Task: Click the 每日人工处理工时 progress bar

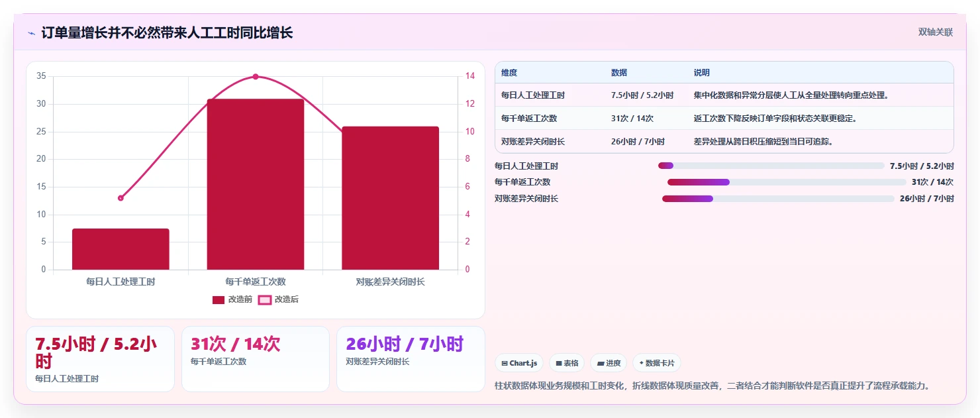Action: coord(771,166)
